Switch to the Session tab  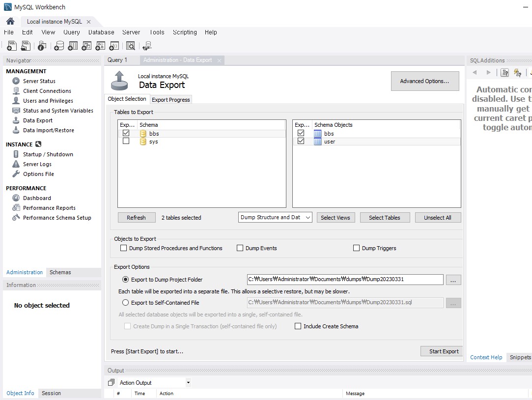[x=51, y=393]
